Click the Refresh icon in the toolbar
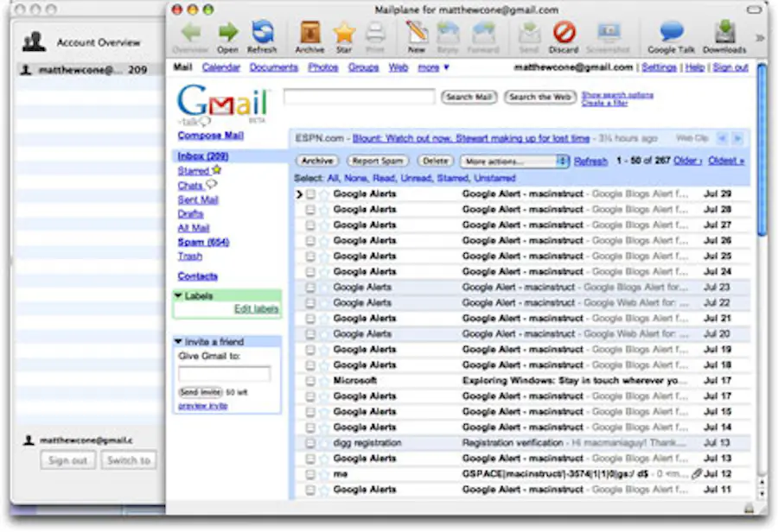Viewport: 778px width, 532px height. (264, 33)
